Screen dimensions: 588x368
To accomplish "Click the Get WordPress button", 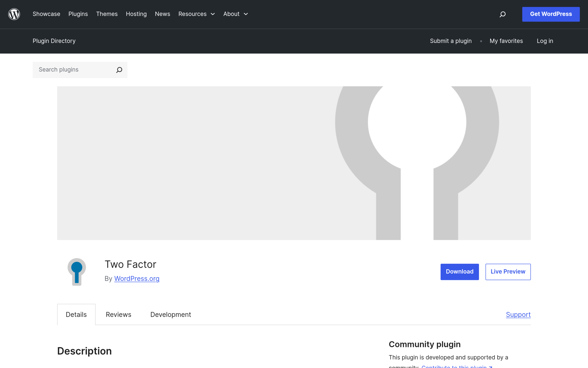I will tap(551, 14).
